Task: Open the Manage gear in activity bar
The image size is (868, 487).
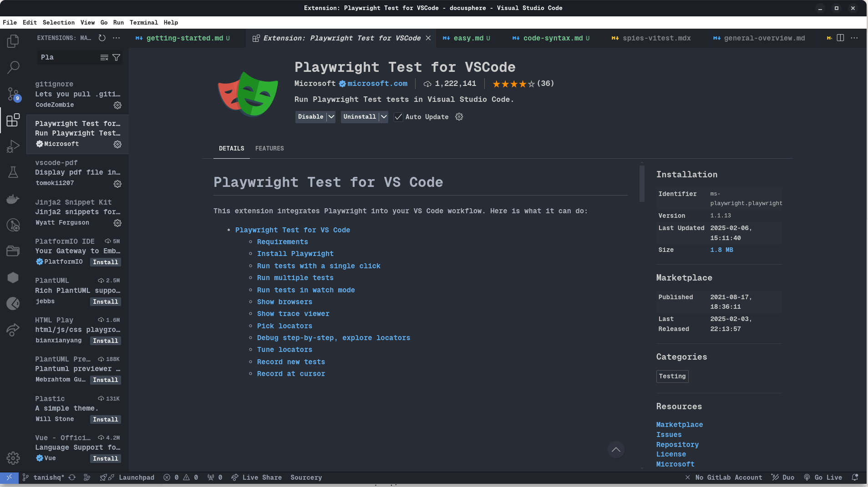Action: pyautogui.click(x=13, y=458)
